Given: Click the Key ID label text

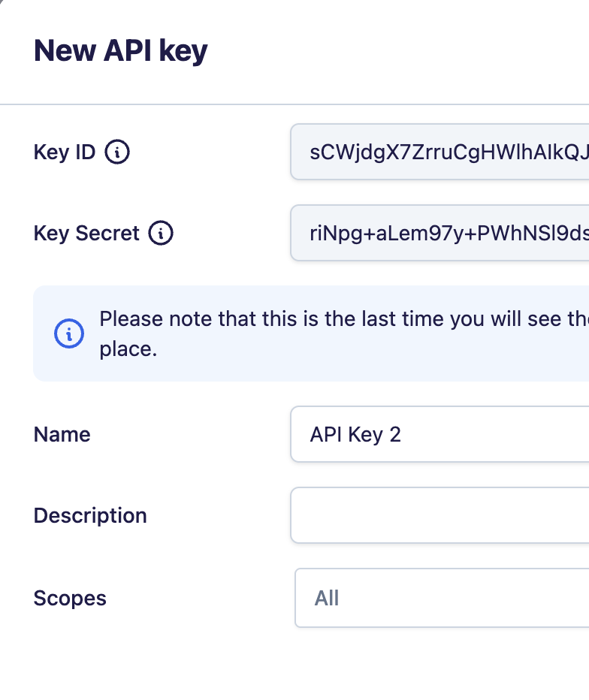Looking at the screenshot, I should pos(65,152).
